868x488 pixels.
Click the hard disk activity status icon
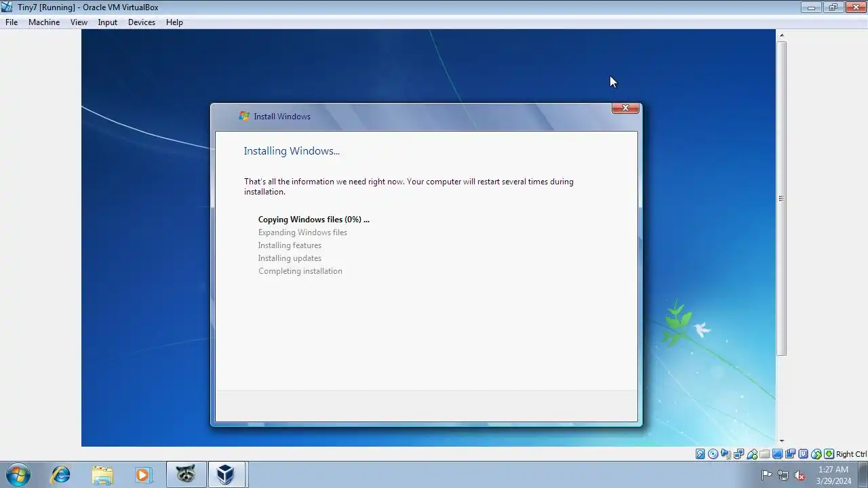tap(700, 454)
